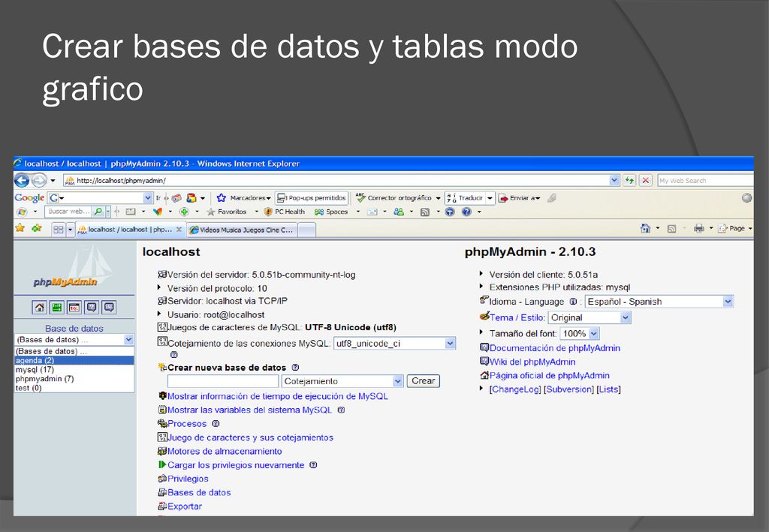
Task: Expand the Marcadores dropdown in Google toolbar
Action: tap(268, 198)
